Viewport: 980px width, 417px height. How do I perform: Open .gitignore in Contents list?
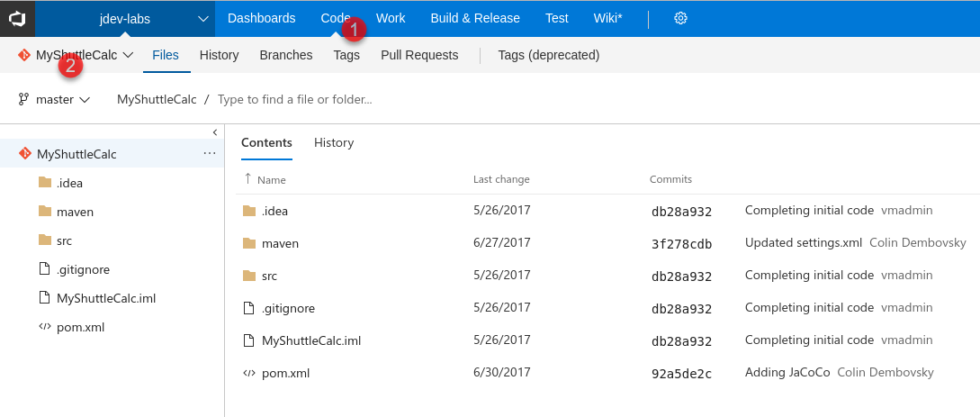point(288,308)
